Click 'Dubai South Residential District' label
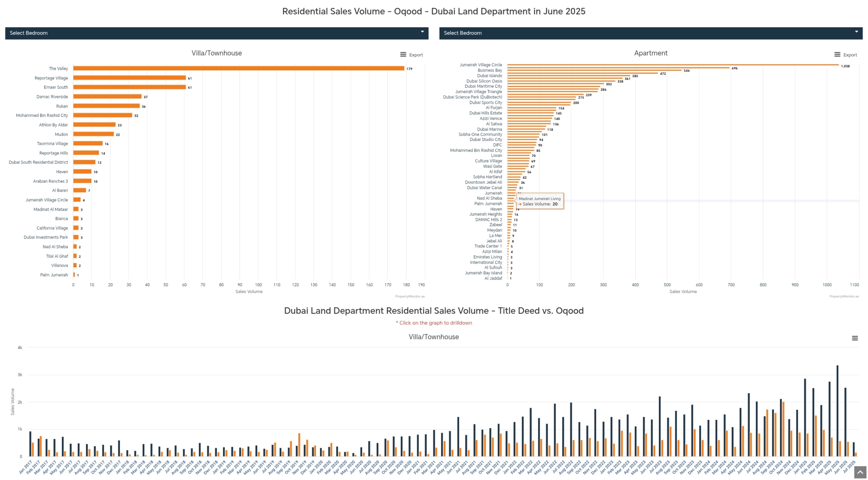 coord(38,162)
